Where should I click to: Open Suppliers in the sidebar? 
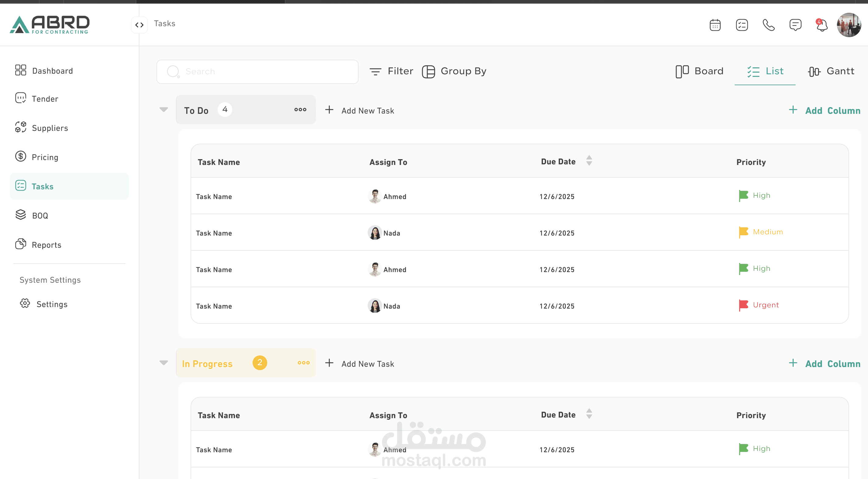tap(50, 128)
